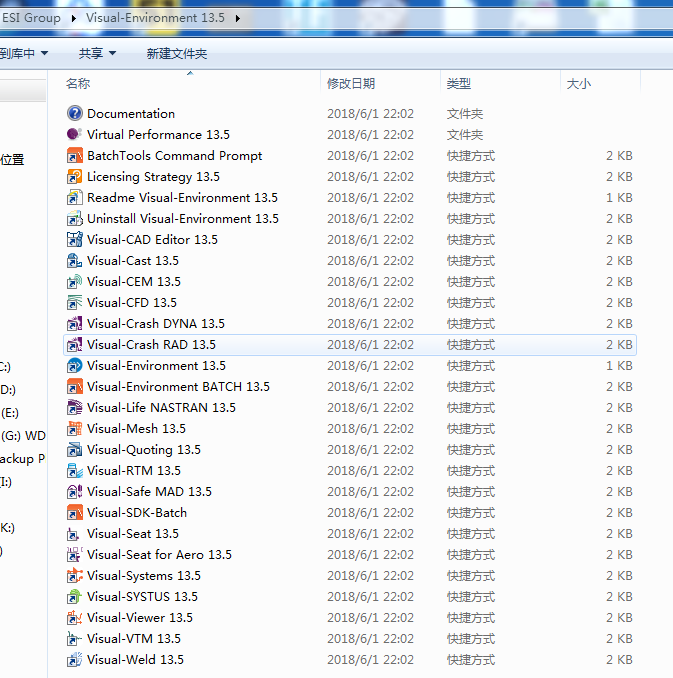Click the Visual-CAD Editor 13.5 icon
Screen dimensions: 673x678
tap(74, 239)
